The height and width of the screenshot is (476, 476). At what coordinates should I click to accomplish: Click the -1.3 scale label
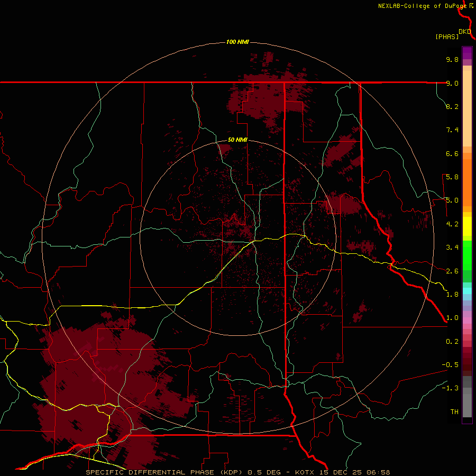[450, 388]
